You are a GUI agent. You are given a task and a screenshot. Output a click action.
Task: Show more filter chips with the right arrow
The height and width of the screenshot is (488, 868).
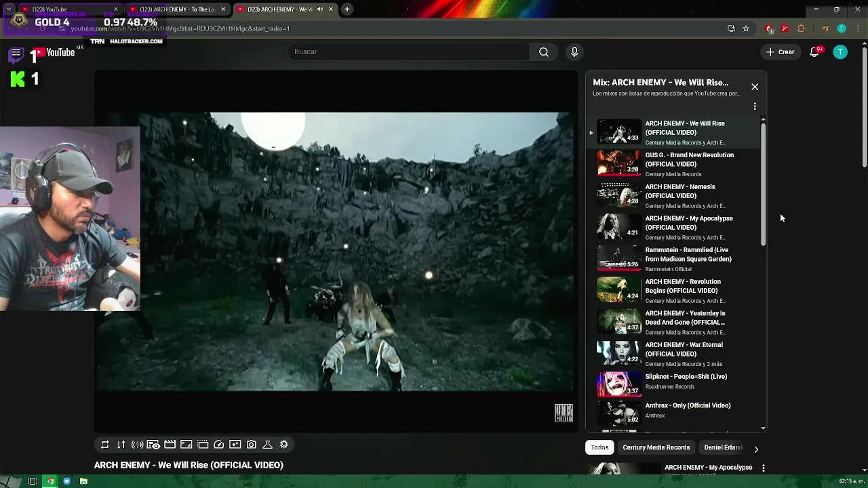click(x=756, y=449)
